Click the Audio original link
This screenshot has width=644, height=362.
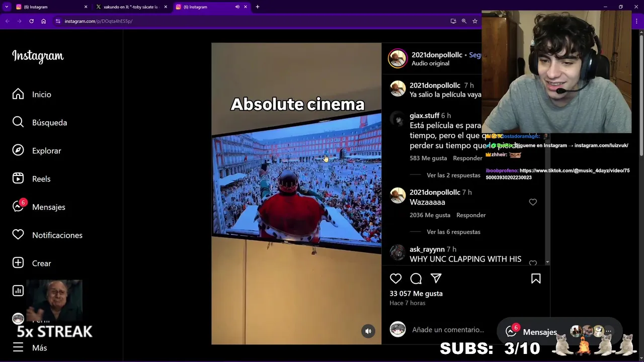click(430, 63)
